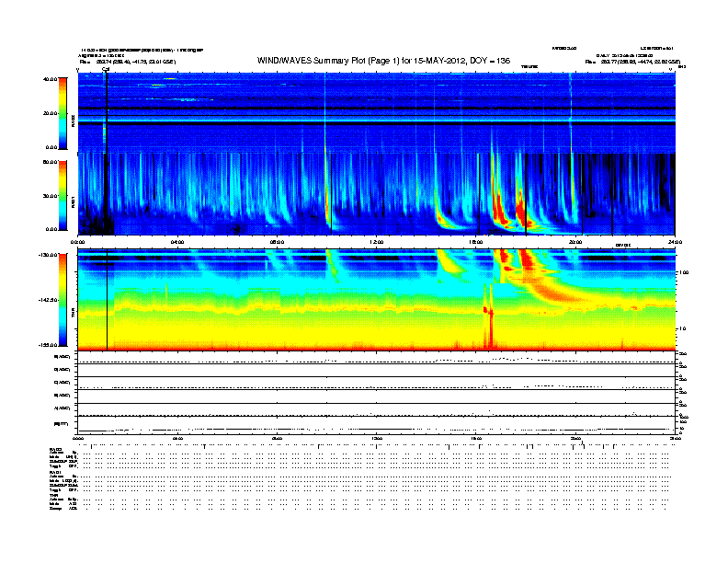Click the 16:00 label on bottom time axis

click(476, 438)
